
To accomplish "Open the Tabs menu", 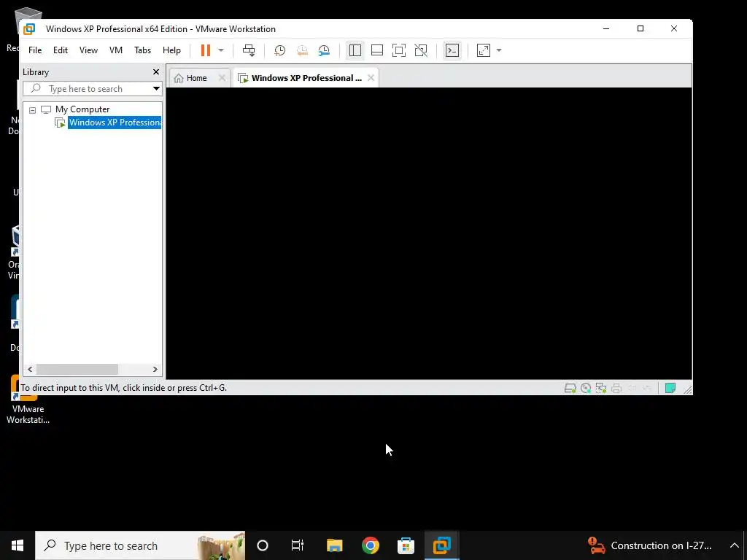I will [x=142, y=50].
